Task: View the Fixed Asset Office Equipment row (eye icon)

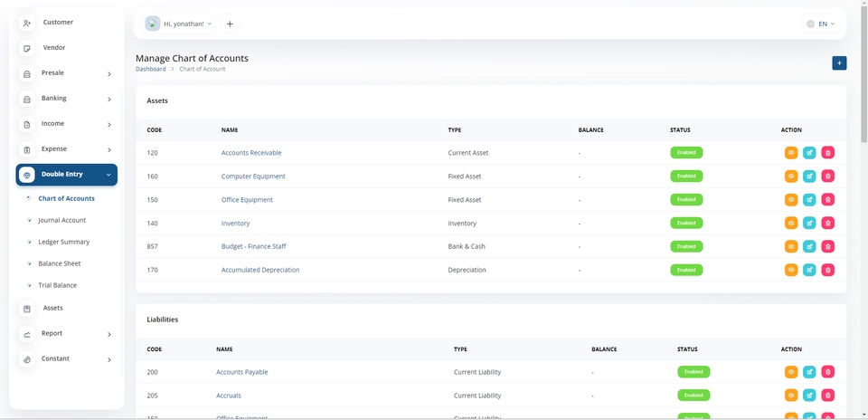Action: point(791,199)
